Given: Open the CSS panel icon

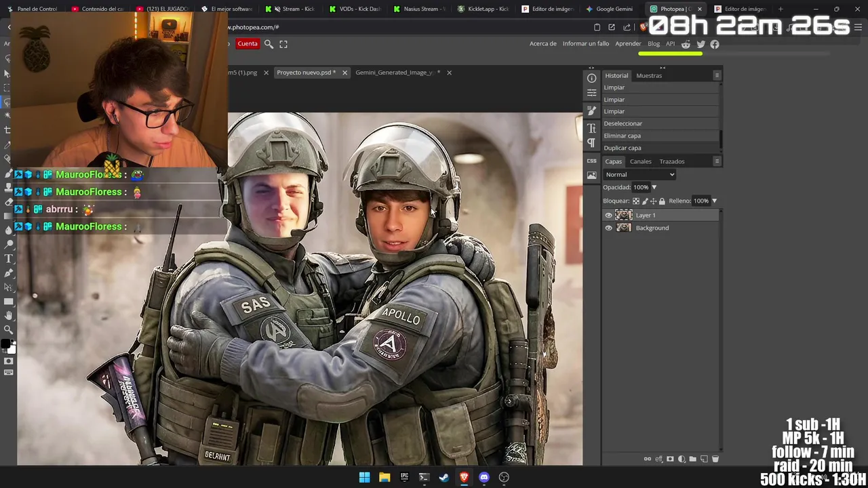Looking at the screenshot, I should [591, 161].
